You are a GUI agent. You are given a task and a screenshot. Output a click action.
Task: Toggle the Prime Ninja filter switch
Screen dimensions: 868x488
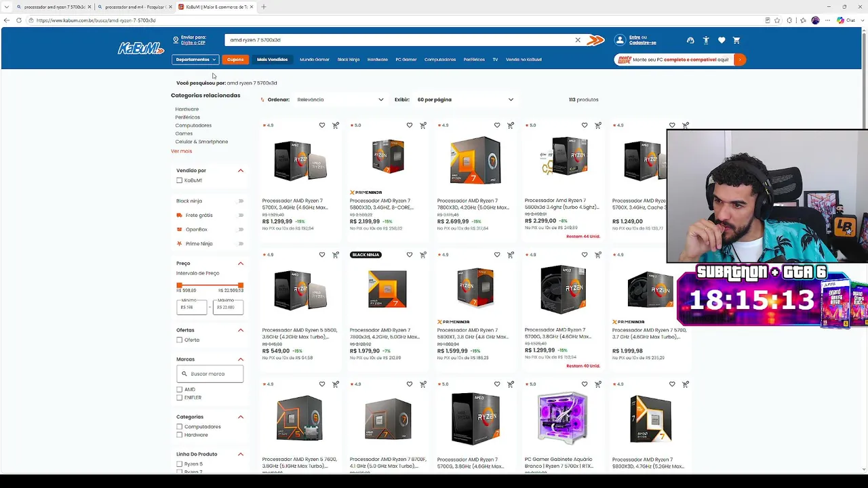point(240,244)
